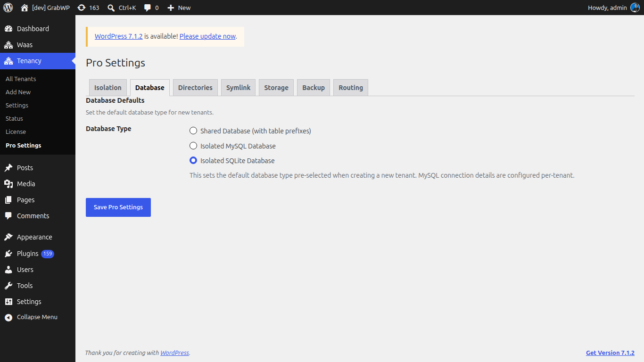Click the search magnifier icon Ctrl+K
Image resolution: width=644 pixels, height=362 pixels.
pyautogui.click(x=111, y=8)
